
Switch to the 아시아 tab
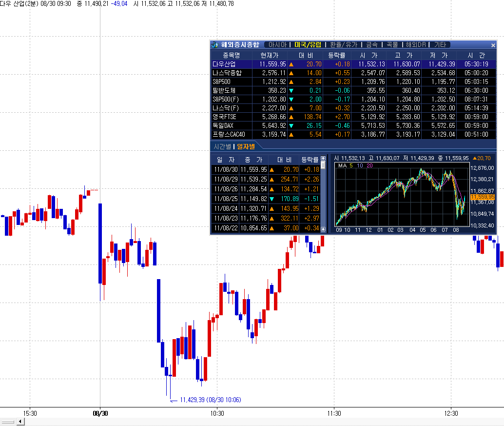tap(277, 45)
